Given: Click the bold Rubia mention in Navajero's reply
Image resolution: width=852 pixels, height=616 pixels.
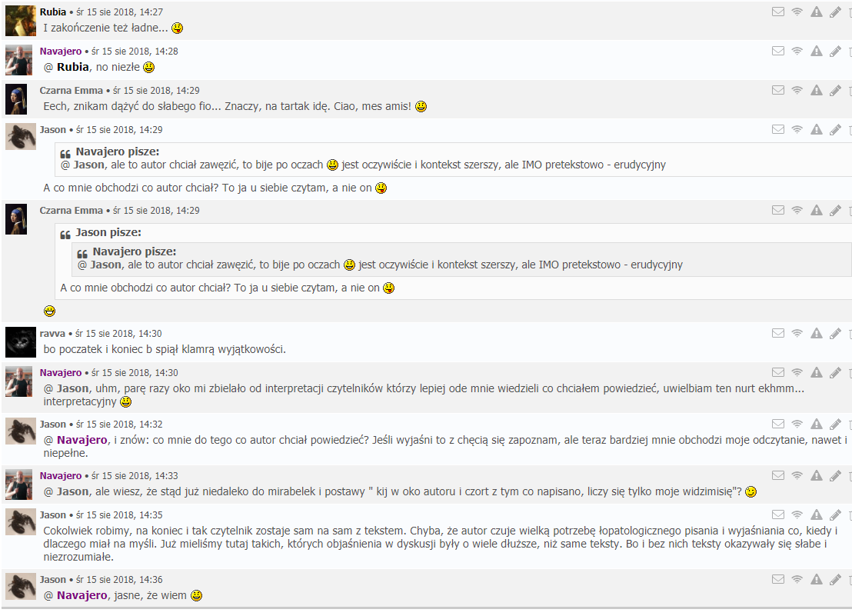Looking at the screenshot, I should pyautogui.click(x=73, y=67).
